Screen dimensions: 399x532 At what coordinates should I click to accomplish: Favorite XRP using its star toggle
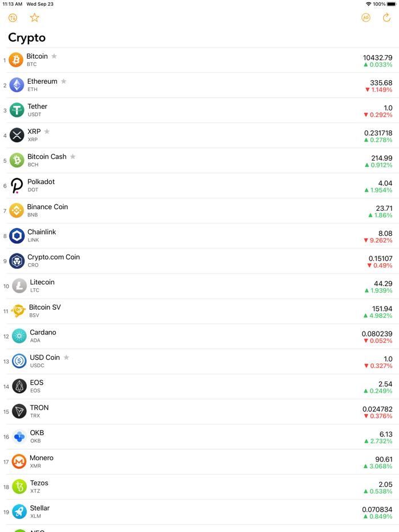(46, 131)
